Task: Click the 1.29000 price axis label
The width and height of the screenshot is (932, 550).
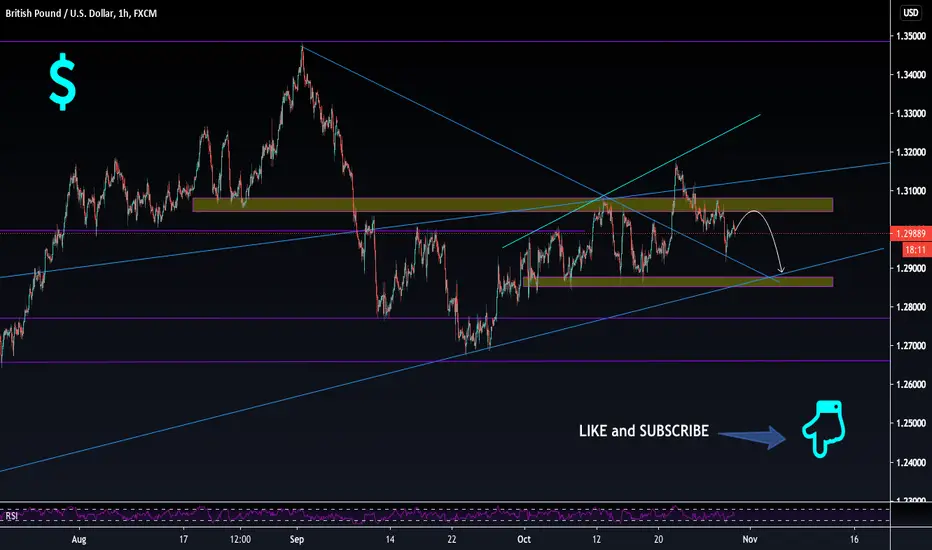Action: pyautogui.click(x=911, y=269)
